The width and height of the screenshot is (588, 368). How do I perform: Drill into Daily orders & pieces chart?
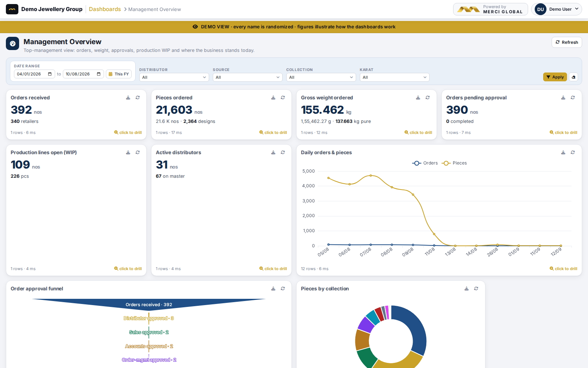click(563, 269)
